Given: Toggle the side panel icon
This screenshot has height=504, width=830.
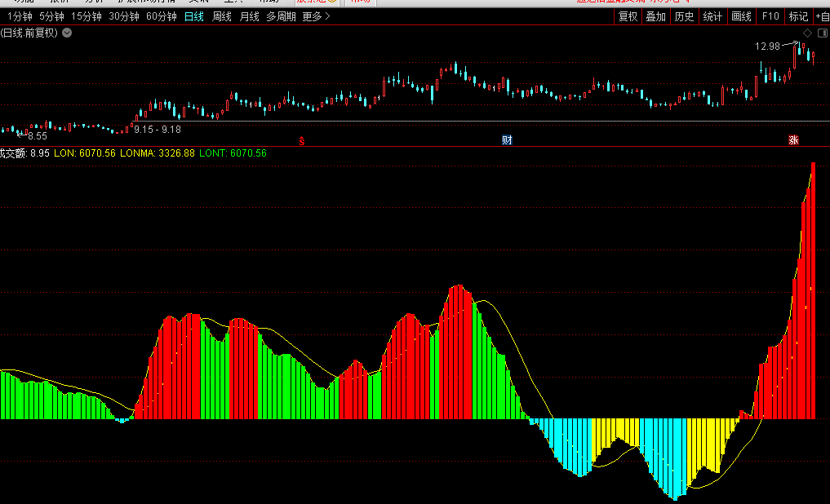Looking at the screenshot, I should coord(823,33).
